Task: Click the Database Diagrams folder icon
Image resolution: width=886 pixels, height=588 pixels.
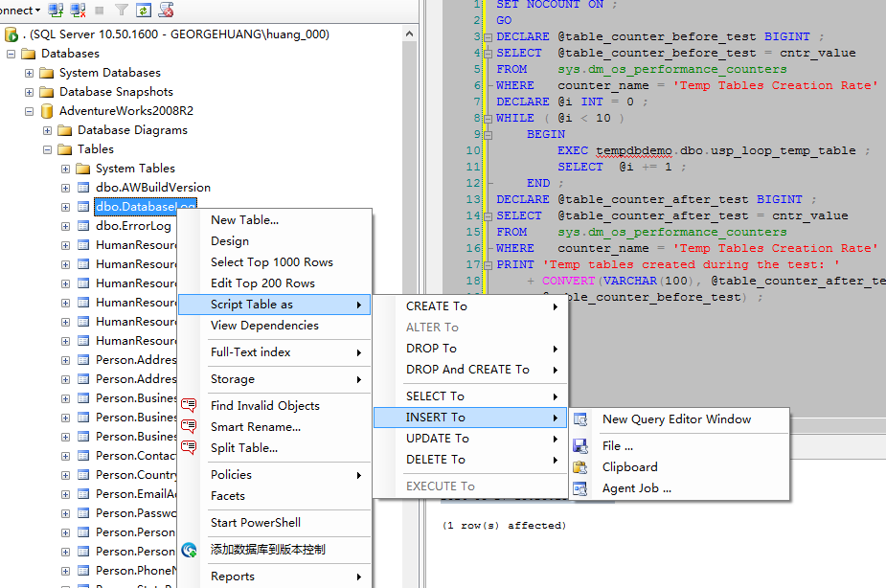Action: [x=65, y=130]
